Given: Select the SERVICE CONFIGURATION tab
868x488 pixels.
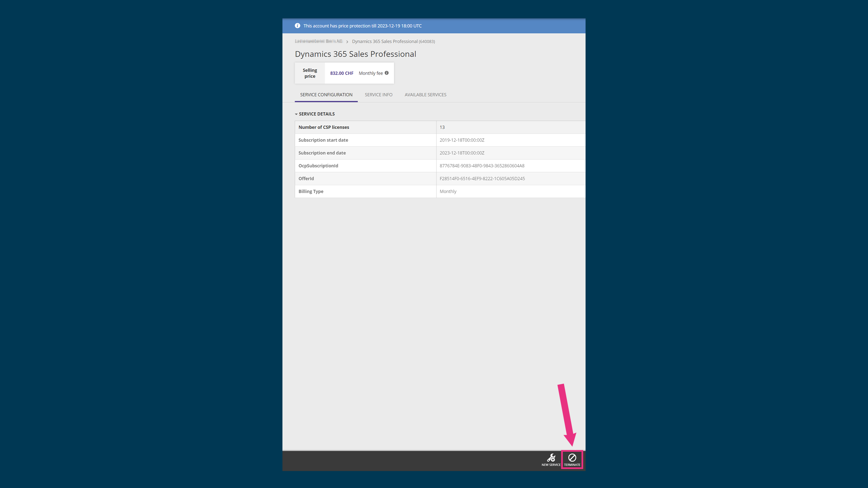Looking at the screenshot, I should coord(326,95).
